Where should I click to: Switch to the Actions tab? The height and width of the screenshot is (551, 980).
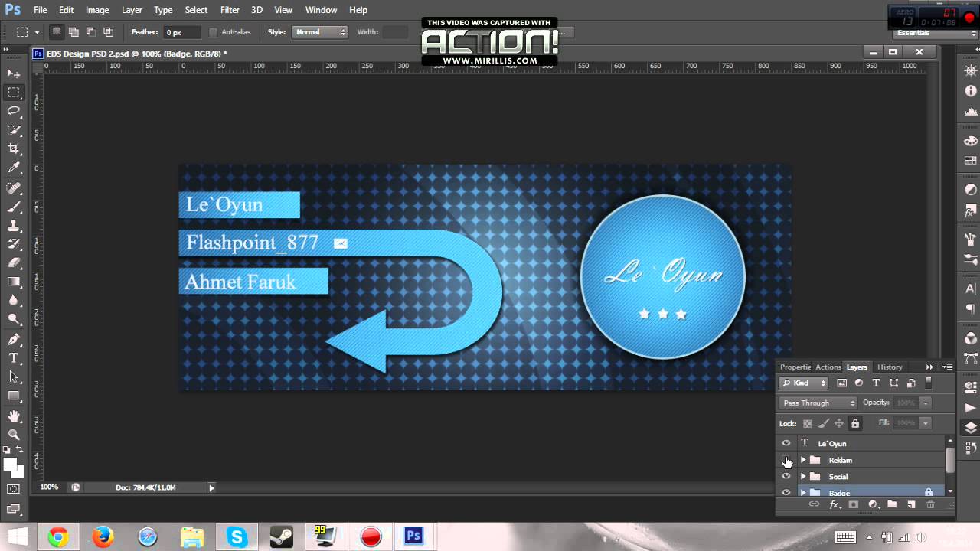828,367
